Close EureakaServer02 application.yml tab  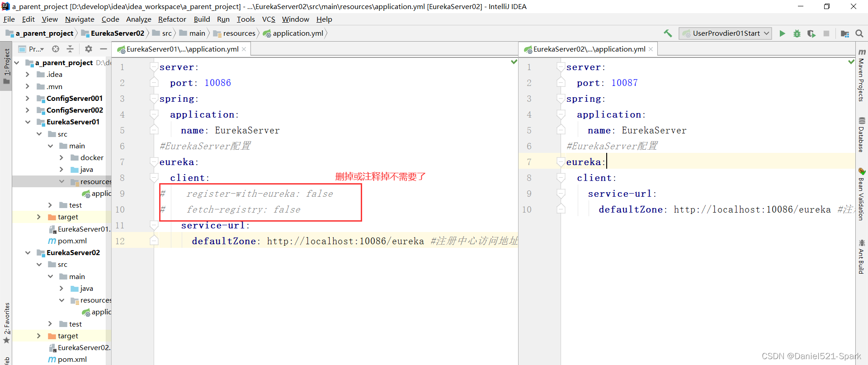(x=651, y=49)
